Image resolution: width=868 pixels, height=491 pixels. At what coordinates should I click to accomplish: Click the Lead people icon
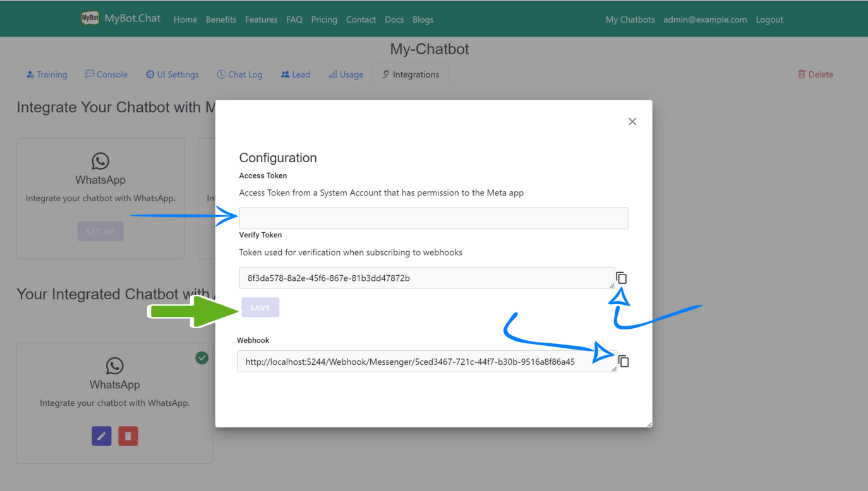click(x=285, y=74)
